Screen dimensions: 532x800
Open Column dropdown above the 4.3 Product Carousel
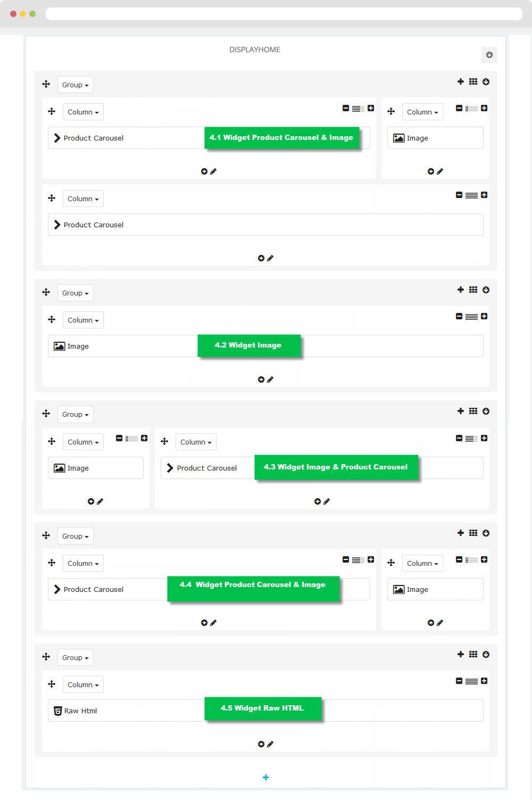click(x=196, y=442)
